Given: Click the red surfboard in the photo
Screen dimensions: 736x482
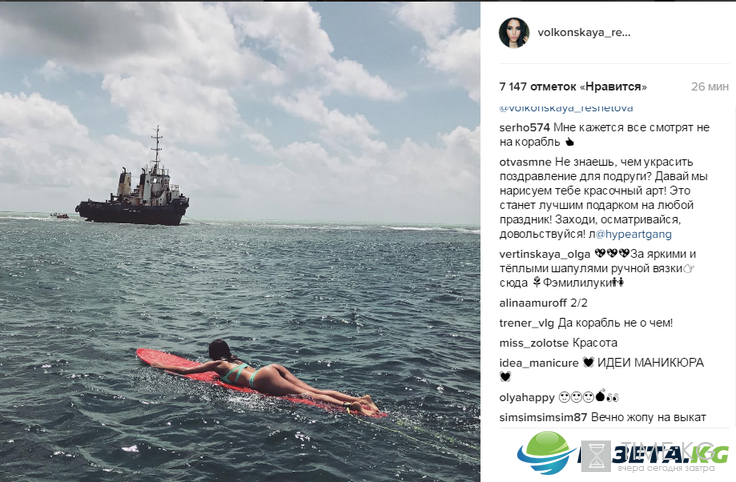Looking at the screenshot, I should [x=261, y=383].
